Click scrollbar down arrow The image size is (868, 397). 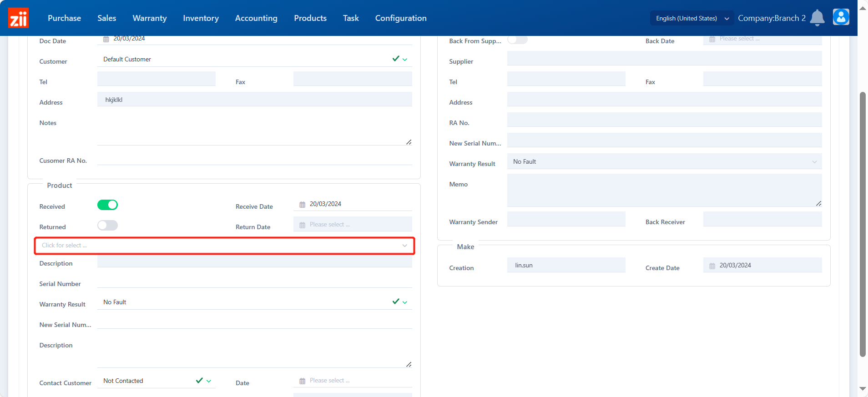(863, 389)
